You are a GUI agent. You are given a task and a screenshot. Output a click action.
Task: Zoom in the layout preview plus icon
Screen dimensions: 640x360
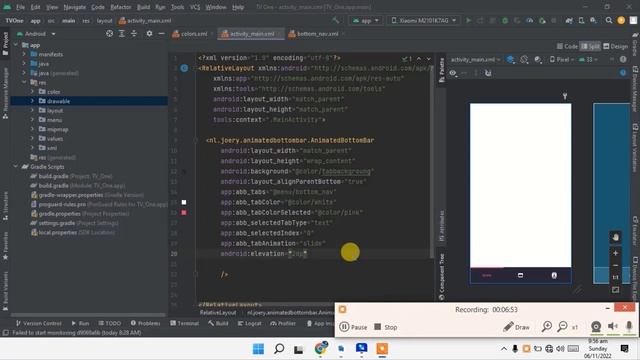615,253
